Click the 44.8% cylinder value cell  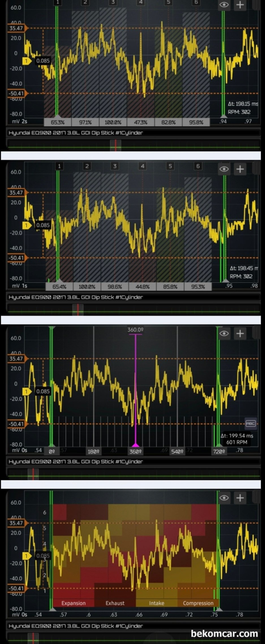[x=142, y=287]
